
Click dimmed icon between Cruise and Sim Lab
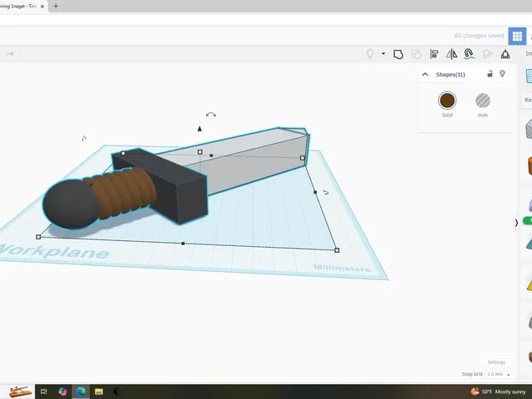click(x=488, y=54)
